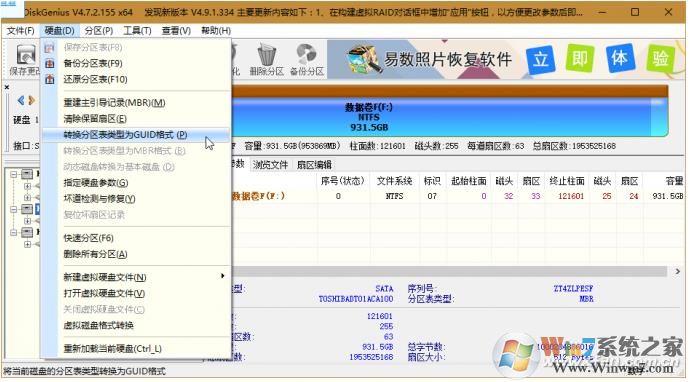
Task: Open the 查看(V) menu
Action: pyautogui.click(x=176, y=30)
